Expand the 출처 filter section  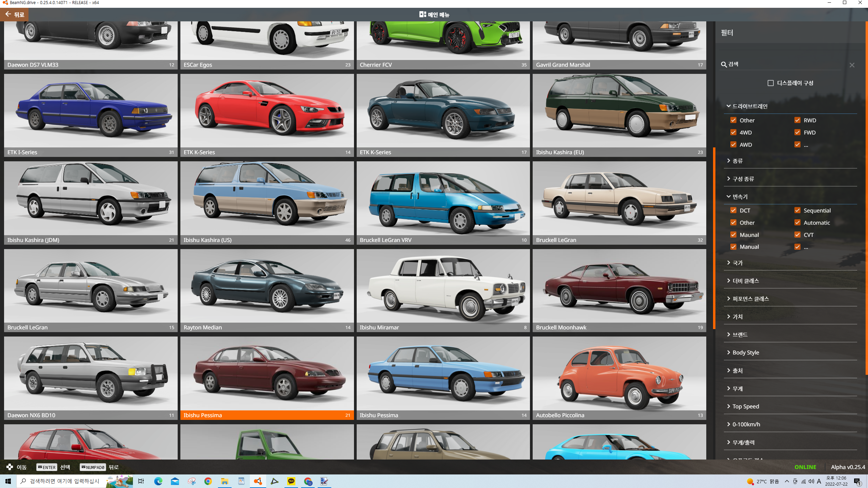[x=790, y=370]
